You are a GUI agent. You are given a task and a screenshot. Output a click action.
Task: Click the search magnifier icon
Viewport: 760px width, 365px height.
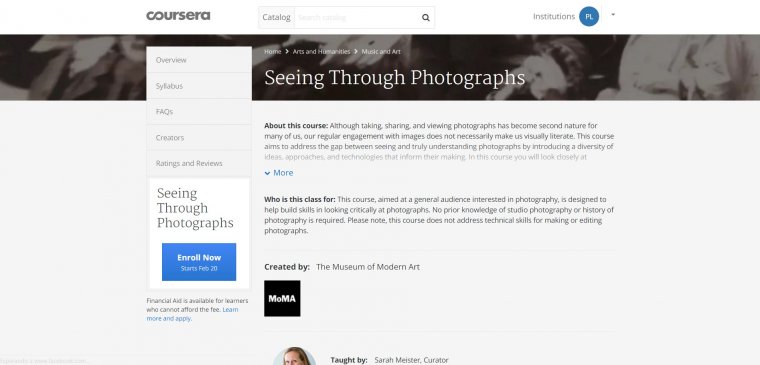pos(426,18)
